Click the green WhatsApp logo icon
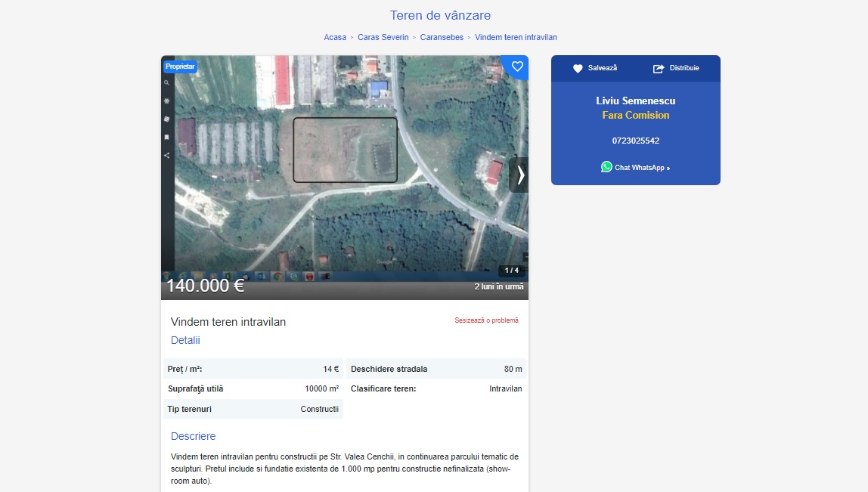This screenshot has height=492, width=868. click(606, 167)
